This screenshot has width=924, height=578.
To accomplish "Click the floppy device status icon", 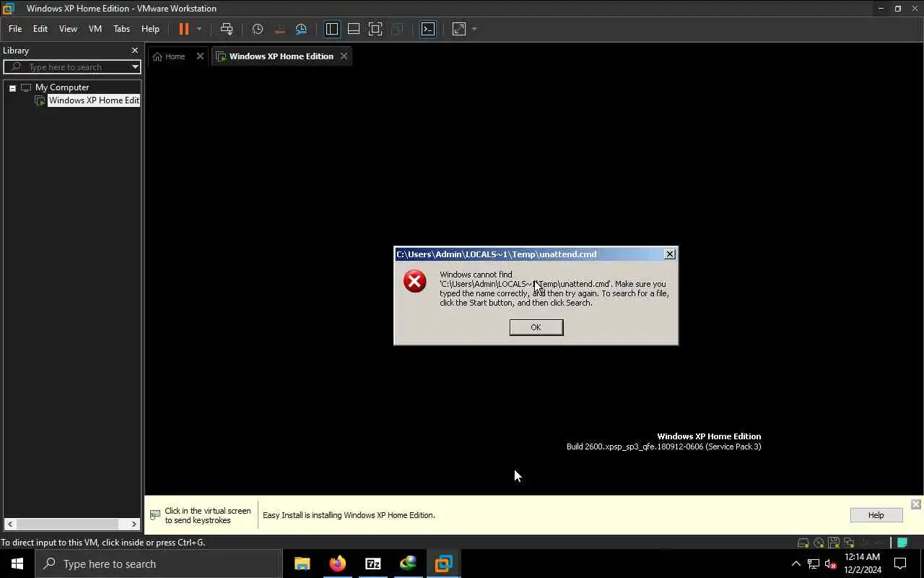I will (x=834, y=543).
